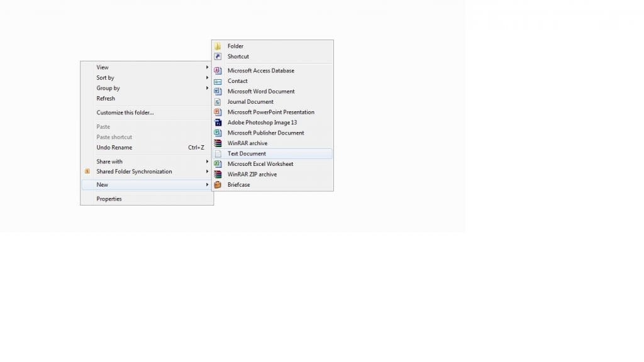This screenshot has width=644, height=362.
Task: Open Properties from the context menu
Action: click(x=109, y=199)
